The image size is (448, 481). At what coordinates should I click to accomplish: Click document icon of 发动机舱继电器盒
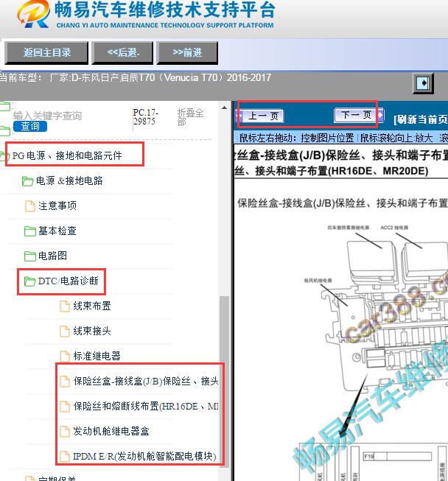[64, 432]
